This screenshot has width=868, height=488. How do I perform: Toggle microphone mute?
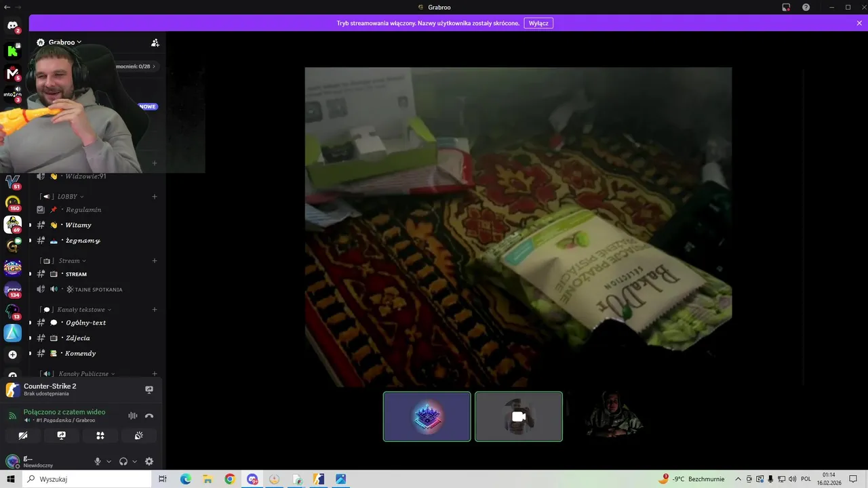[x=98, y=462]
